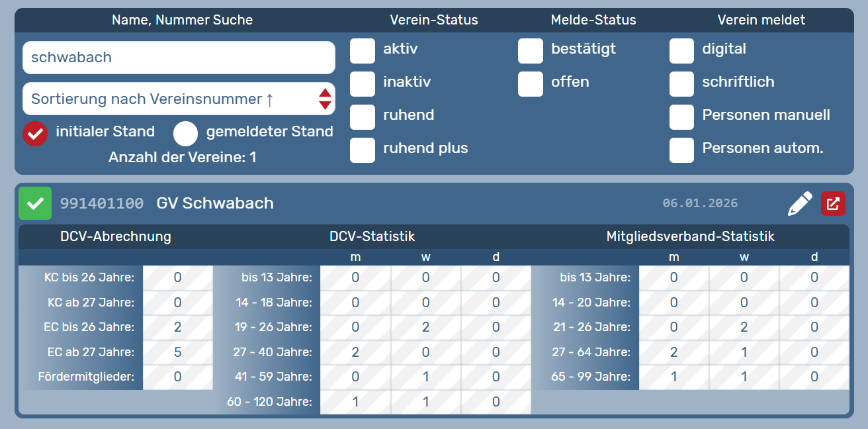
Task: Tick the 'ruhend plus' checkbox
Action: pos(363,150)
